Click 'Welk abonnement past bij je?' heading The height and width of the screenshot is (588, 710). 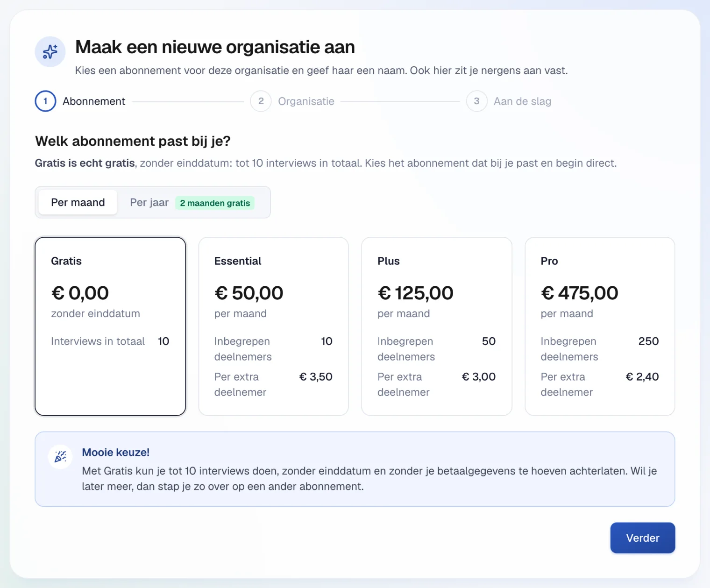coord(133,141)
